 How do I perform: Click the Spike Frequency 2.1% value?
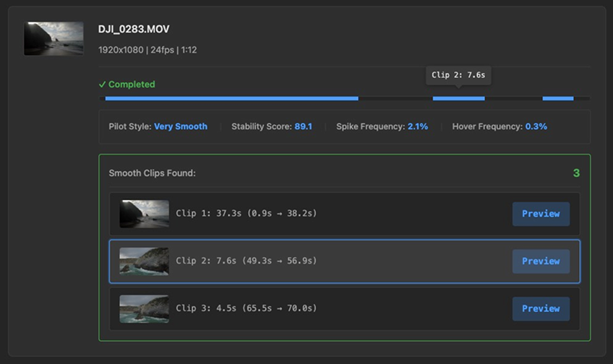[x=417, y=126]
